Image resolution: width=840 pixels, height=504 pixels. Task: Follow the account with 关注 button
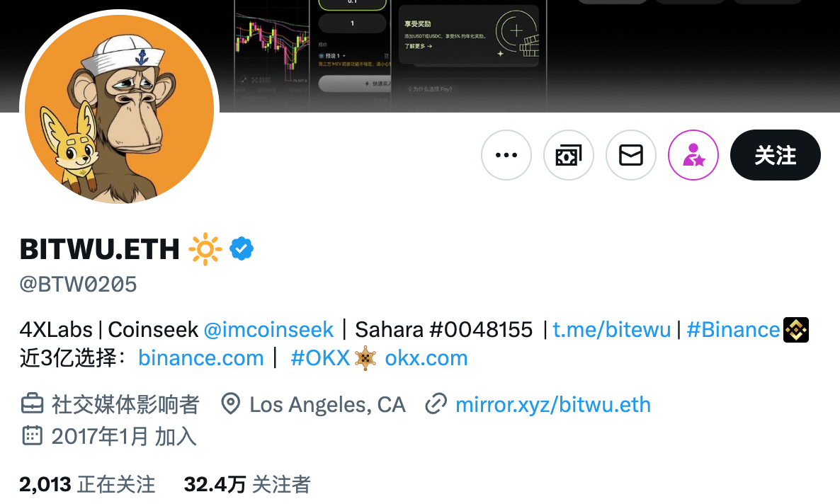[775, 155]
